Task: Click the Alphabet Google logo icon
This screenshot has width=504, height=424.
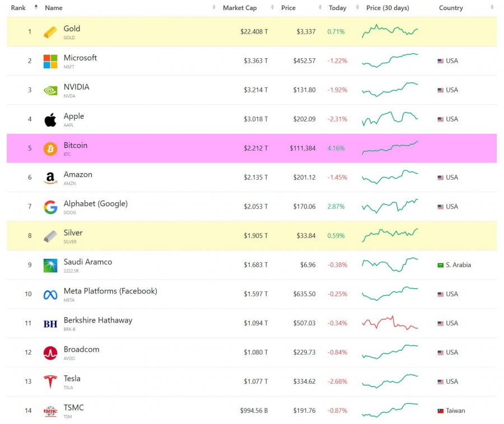Action: point(50,207)
